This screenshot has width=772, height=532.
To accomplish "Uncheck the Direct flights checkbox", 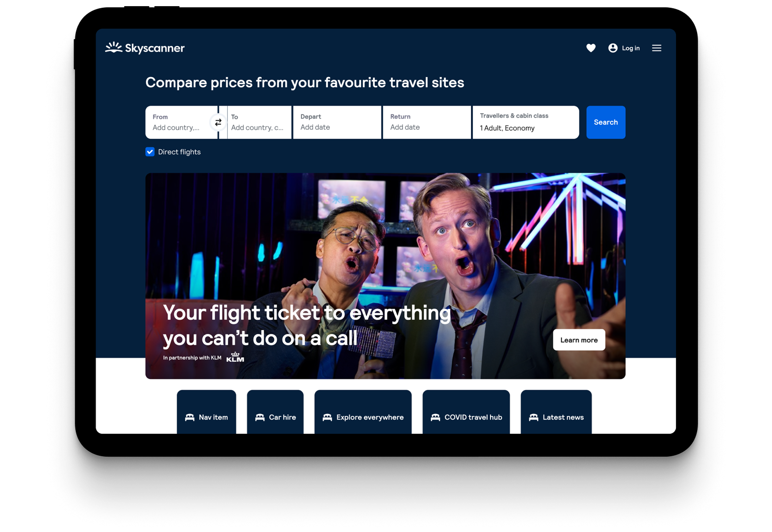I will (x=150, y=152).
